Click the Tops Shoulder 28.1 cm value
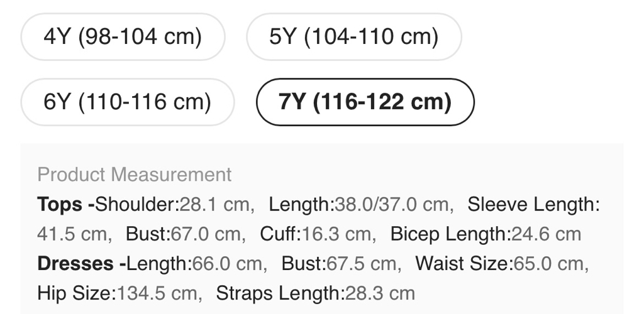Screen dimensions: 644x314 coord(216,204)
